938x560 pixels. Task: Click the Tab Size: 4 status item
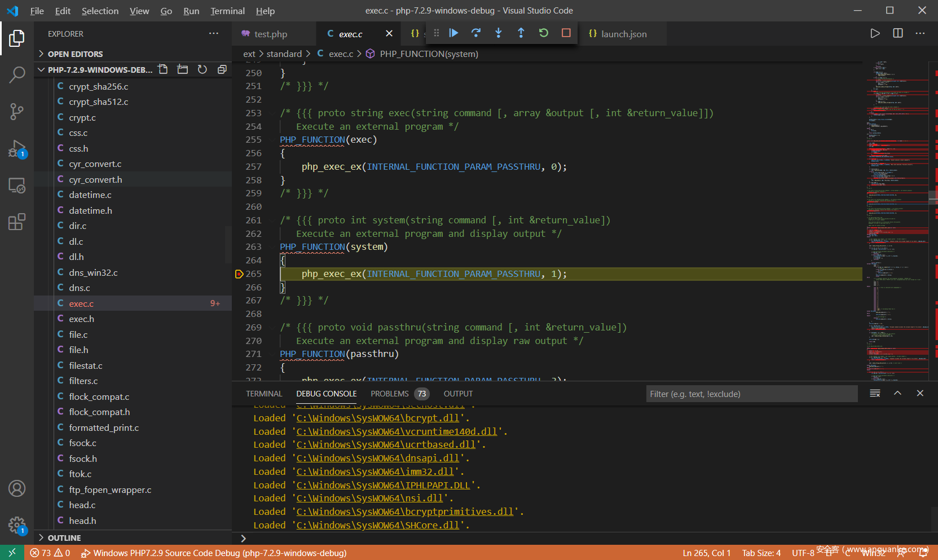761,553
